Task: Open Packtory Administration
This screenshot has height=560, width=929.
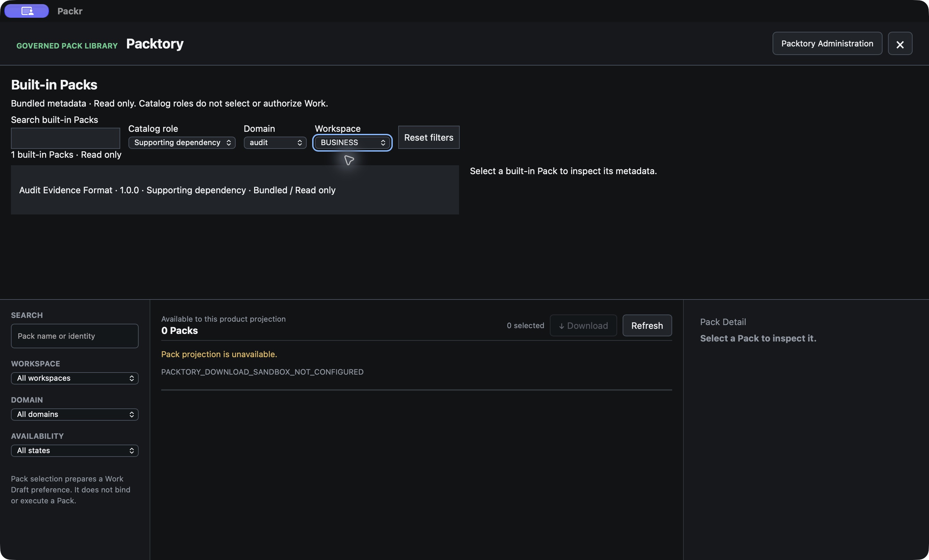Action: click(x=827, y=44)
